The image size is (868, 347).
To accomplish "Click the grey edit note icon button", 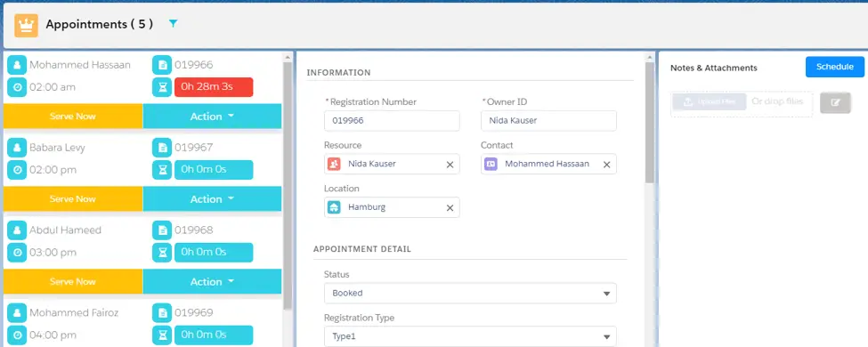I will click(835, 102).
